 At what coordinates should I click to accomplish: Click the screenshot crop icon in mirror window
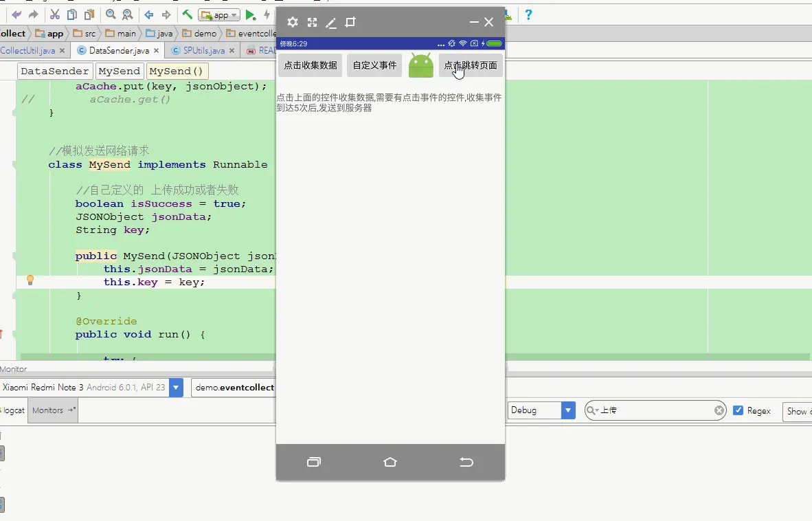(350, 22)
